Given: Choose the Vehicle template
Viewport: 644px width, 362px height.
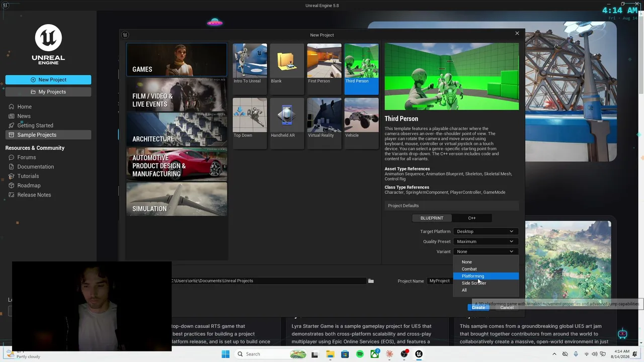Looking at the screenshot, I should click(x=361, y=123).
